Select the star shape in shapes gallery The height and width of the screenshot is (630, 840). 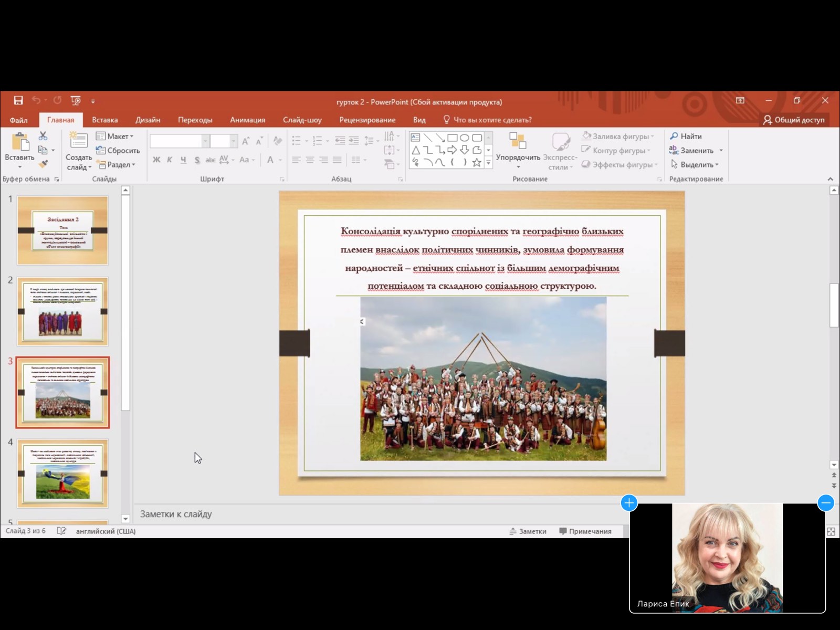pos(477,162)
